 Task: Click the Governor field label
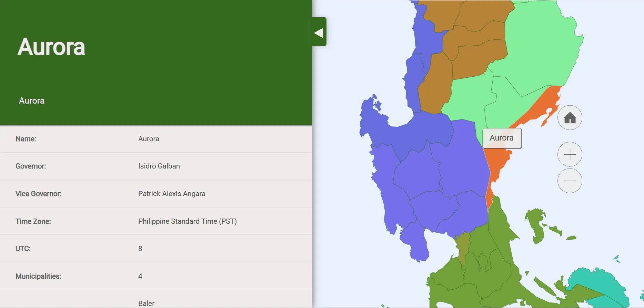point(31,166)
